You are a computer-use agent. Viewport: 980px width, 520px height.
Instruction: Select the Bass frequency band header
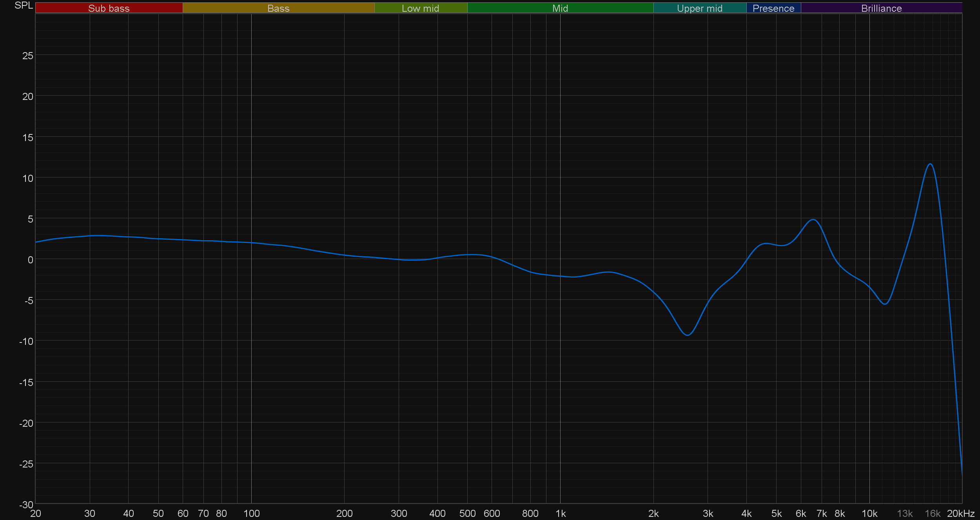click(x=278, y=8)
